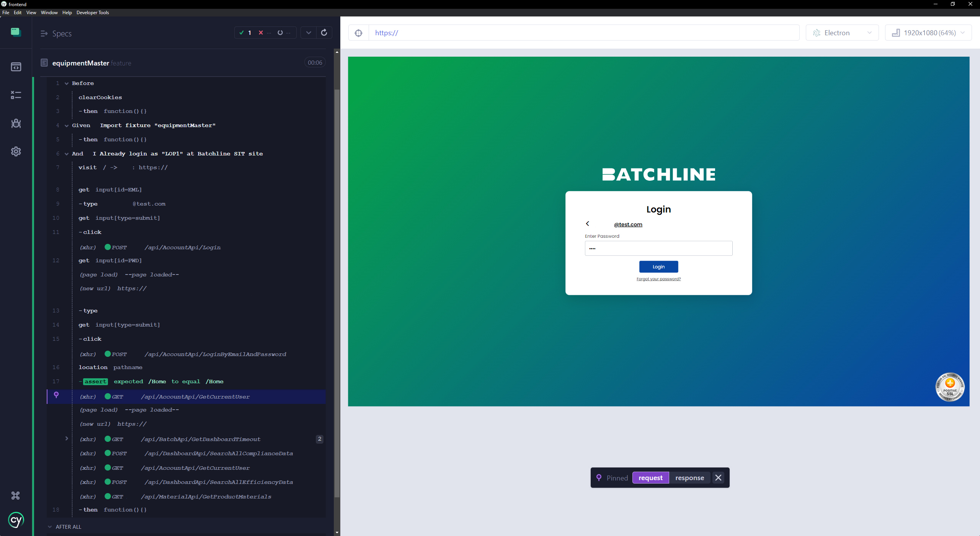
Task: Click the scrollbar down arrow
Action: [x=337, y=533]
